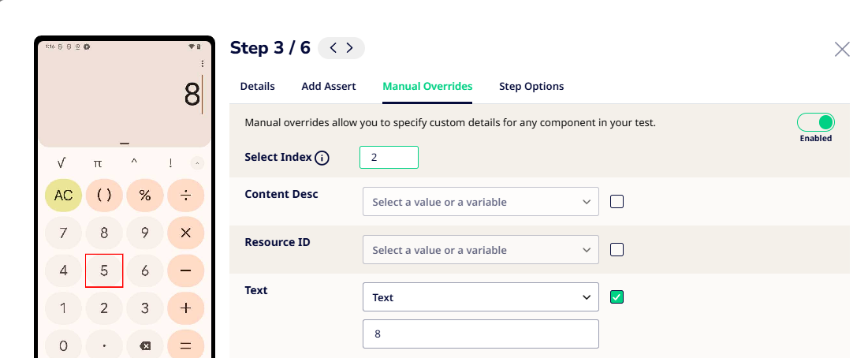Open the Resource ID value dropdown

click(481, 250)
